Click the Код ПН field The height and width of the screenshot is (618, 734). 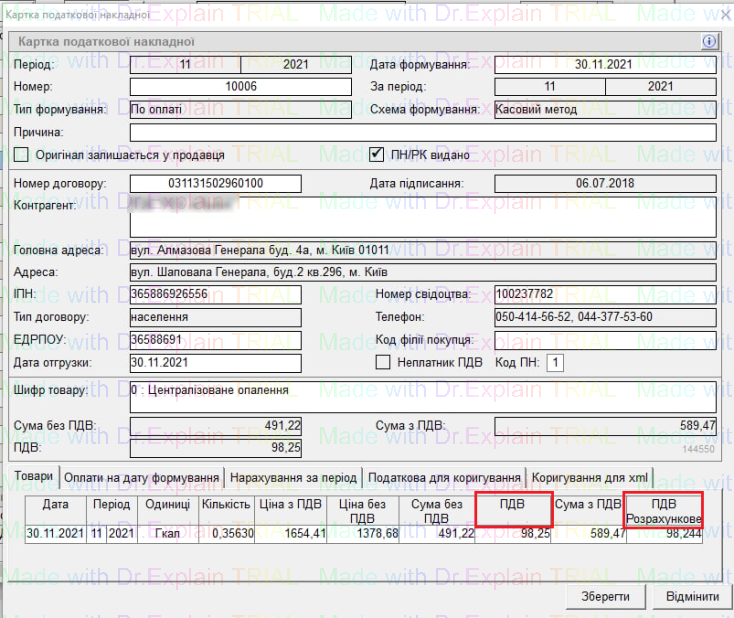point(555,362)
